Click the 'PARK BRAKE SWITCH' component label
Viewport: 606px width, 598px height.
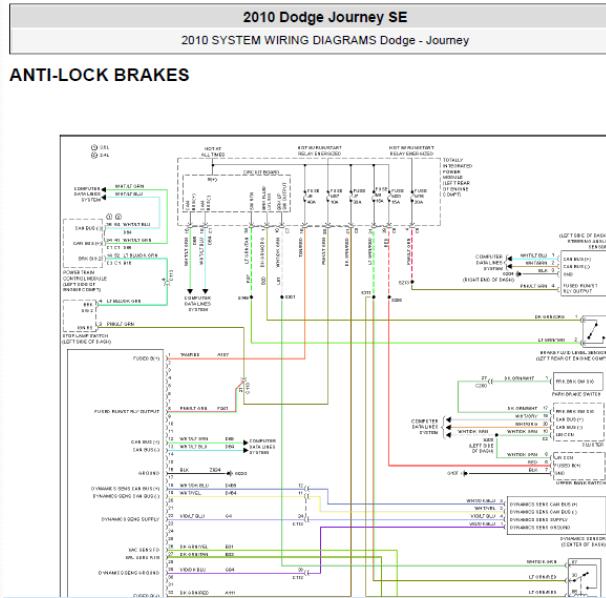(x=576, y=394)
